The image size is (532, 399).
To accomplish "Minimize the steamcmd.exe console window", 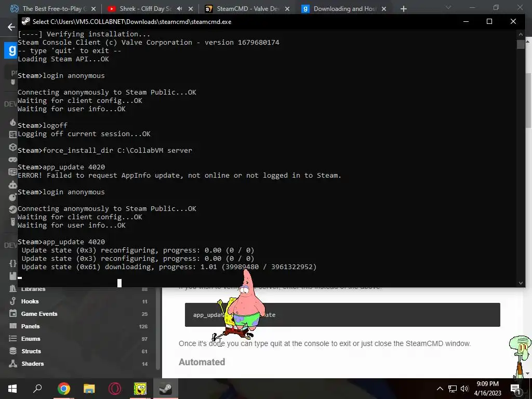I will coord(466,21).
